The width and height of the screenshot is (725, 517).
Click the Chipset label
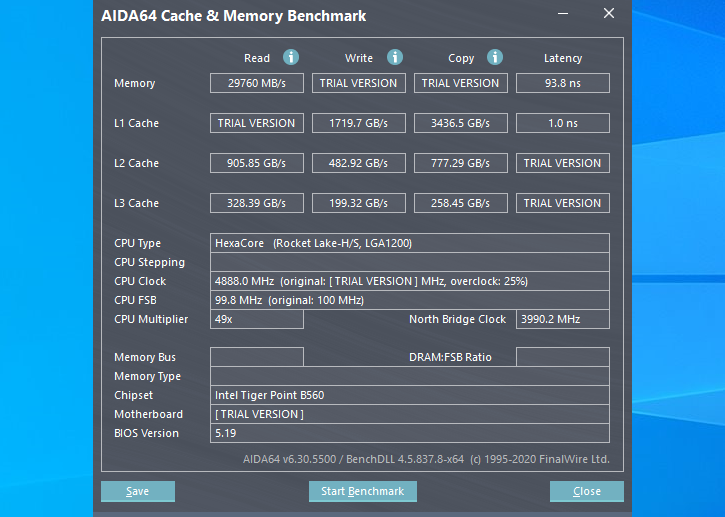(x=134, y=395)
